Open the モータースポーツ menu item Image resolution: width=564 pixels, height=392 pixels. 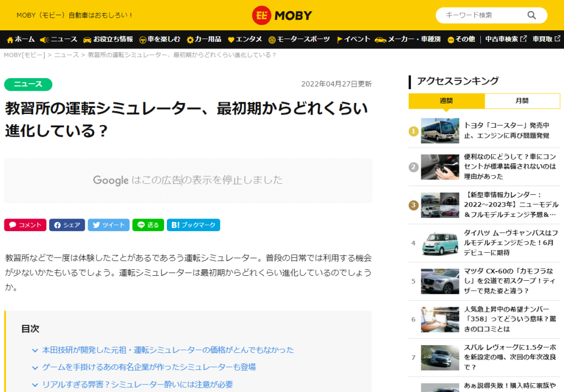[x=299, y=40]
